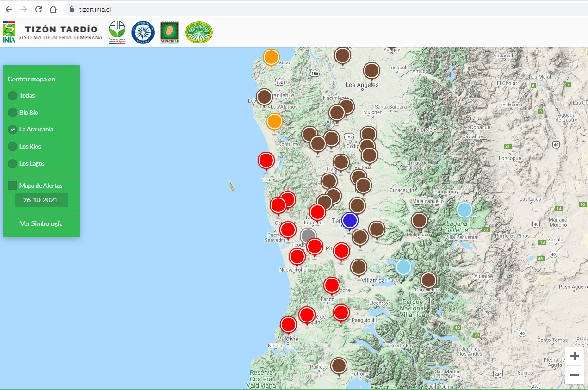The height and width of the screenshot is (390, 588).
Task: Open the light blue marker near Pucón
Action: [403, 267]
